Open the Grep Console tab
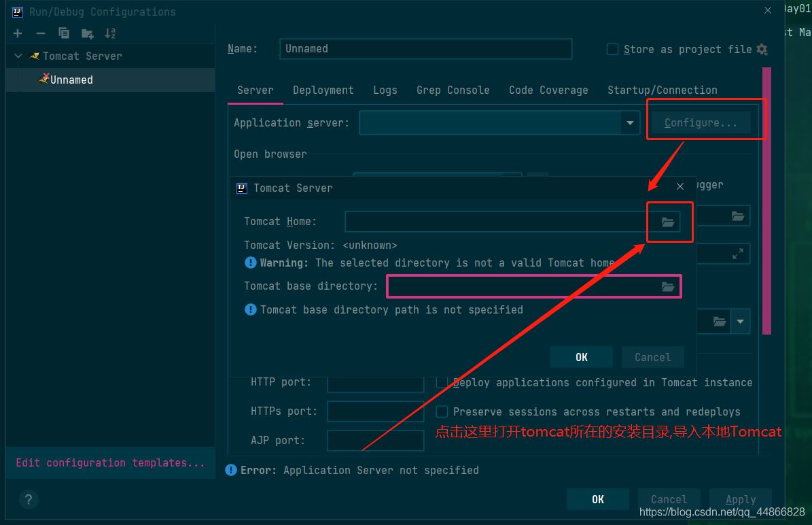The width and height of the screenshot is (812, 525). 453,90
